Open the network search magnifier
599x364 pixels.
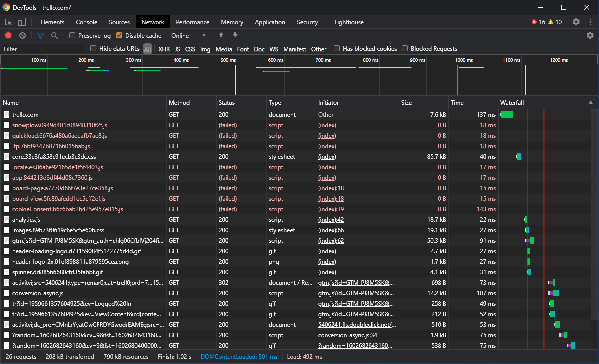tap(54, 36)
